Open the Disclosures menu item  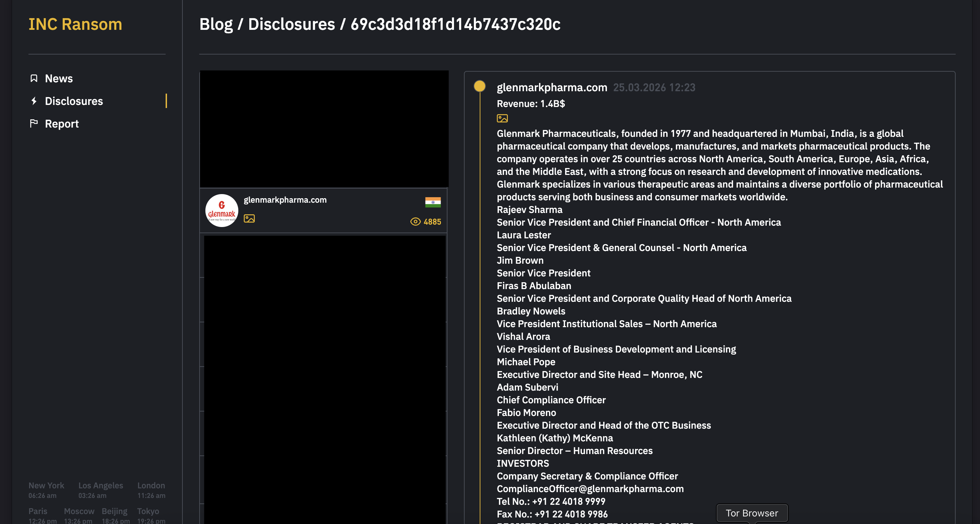74,101
